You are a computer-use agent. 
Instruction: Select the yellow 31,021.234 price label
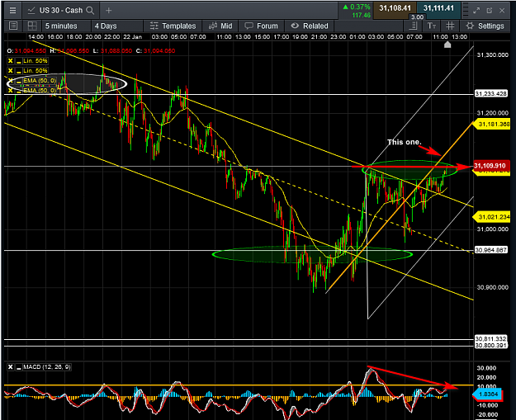492,217
